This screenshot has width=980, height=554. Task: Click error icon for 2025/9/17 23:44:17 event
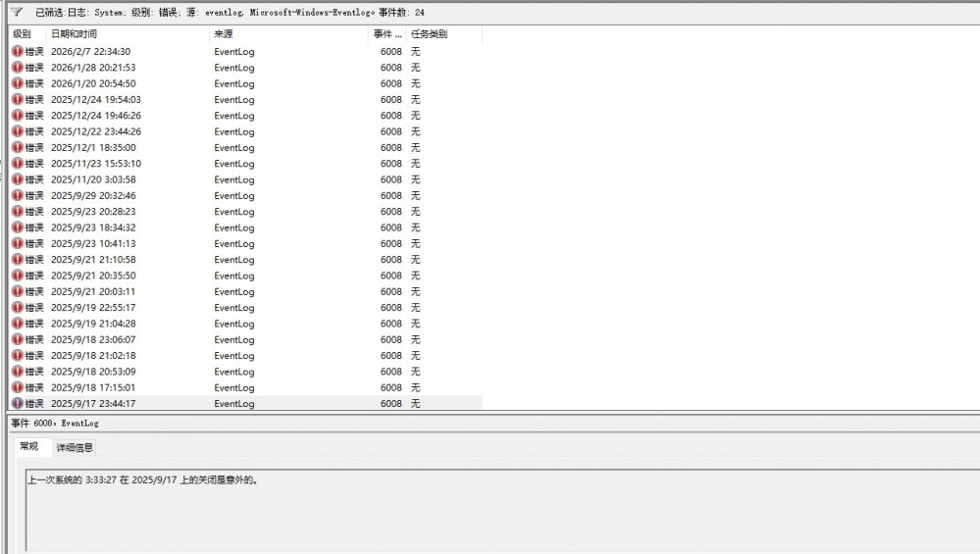(x=17, y=403)
